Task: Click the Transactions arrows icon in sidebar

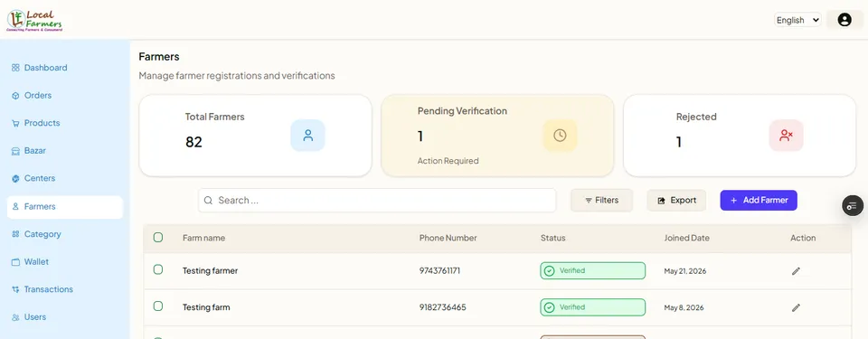Action: 15,289
